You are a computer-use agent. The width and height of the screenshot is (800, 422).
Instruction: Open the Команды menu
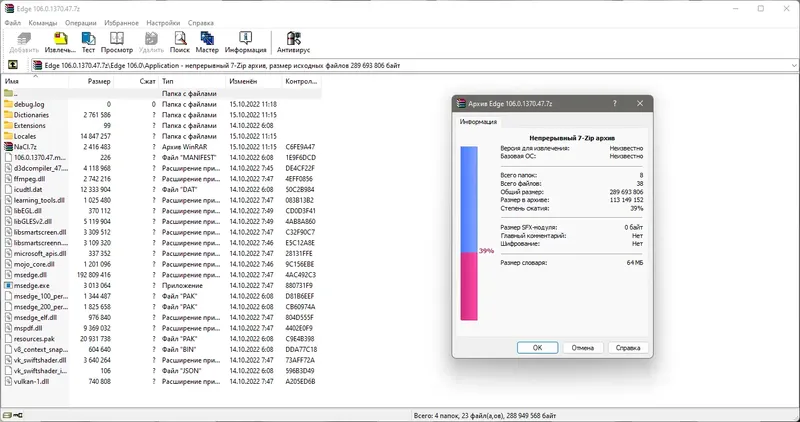pyautogui.click(x=43, y=23)
